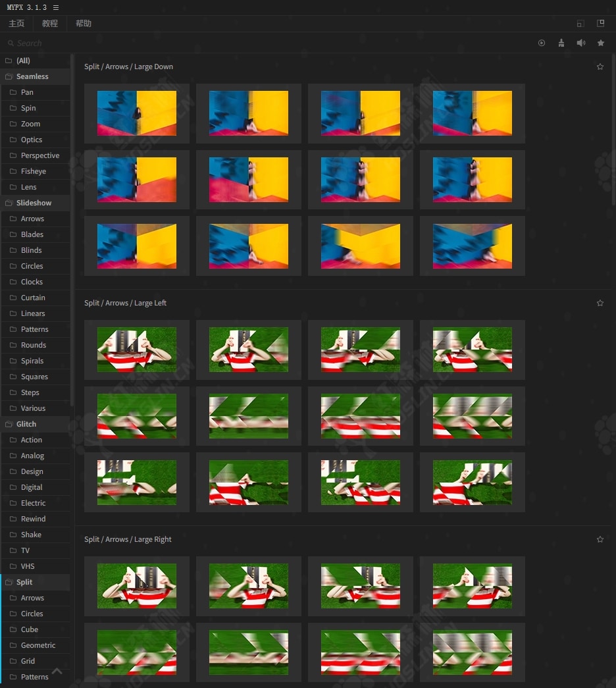The height and width of the screenshot is (688, 616).
Task: Click the scroll-to-top chevron arrow
Action: [57, 671]
